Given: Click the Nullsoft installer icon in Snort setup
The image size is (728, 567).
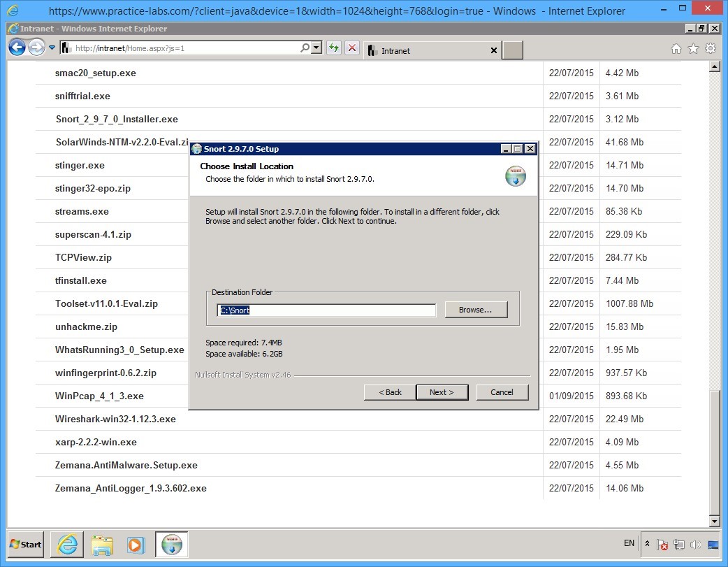Looking at the screenshot, I should (516, 176).
